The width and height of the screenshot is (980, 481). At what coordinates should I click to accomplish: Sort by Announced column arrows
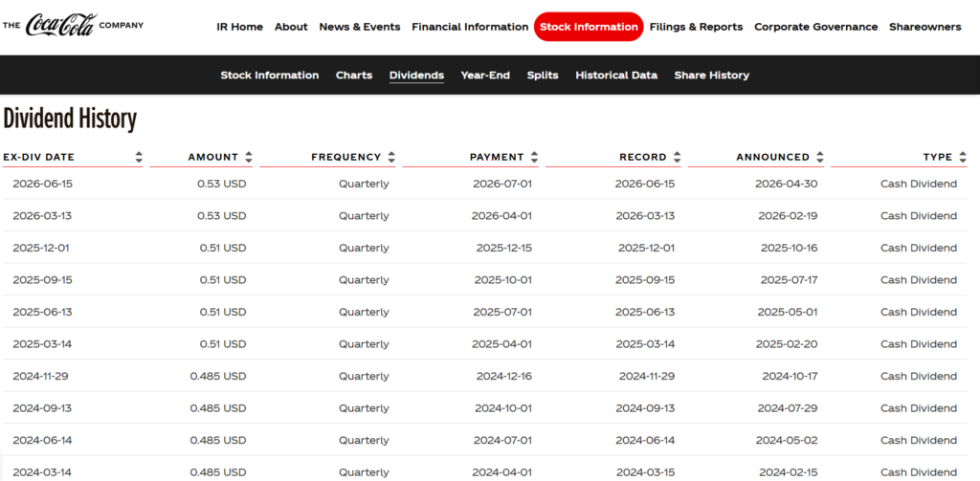820,158
